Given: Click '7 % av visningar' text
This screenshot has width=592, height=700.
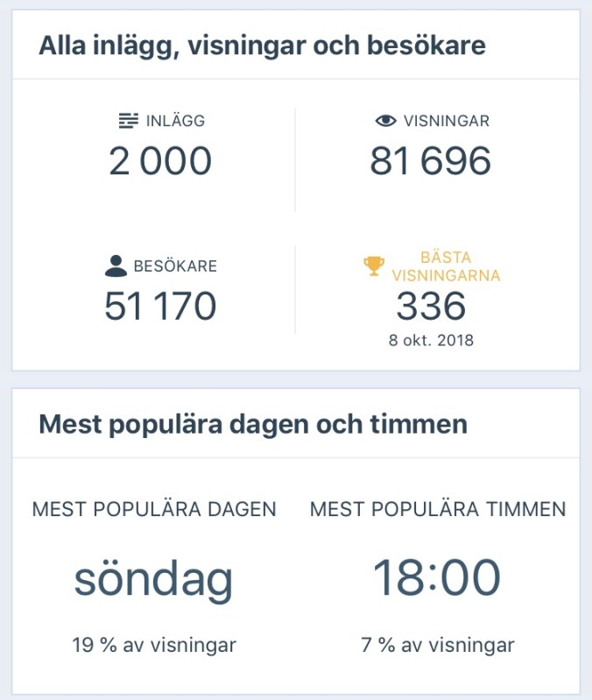Looking at the screenshot, I should 437,646.
